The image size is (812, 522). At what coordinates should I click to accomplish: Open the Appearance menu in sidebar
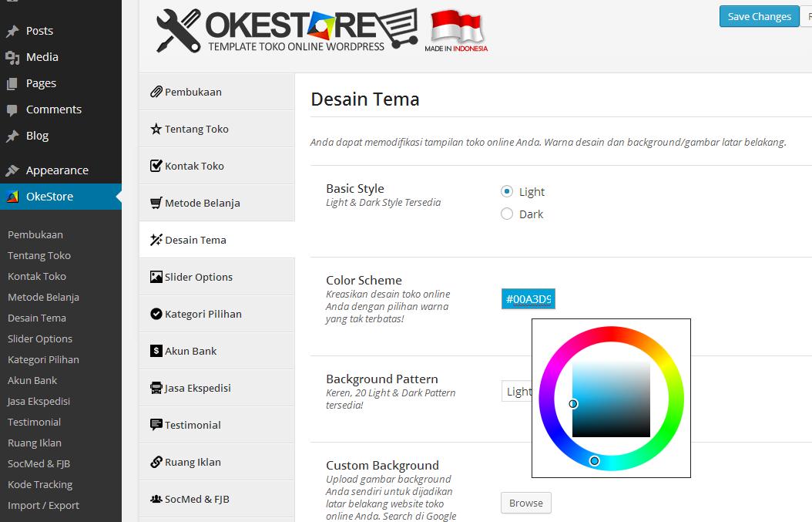point(57,170)
